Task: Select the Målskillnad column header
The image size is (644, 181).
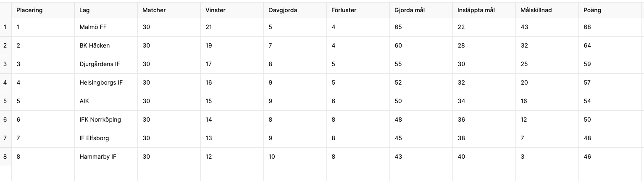Action: coord(547,10)
